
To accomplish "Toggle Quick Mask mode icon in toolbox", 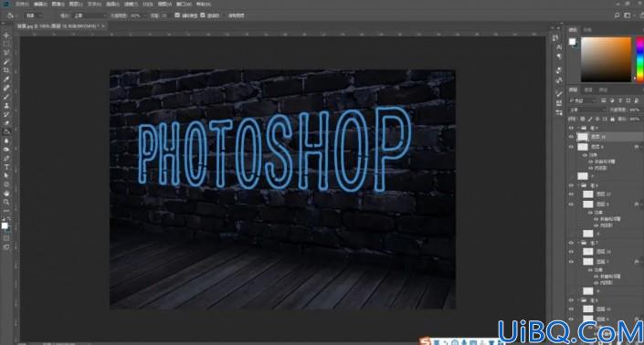I will (x=6, y=238).
